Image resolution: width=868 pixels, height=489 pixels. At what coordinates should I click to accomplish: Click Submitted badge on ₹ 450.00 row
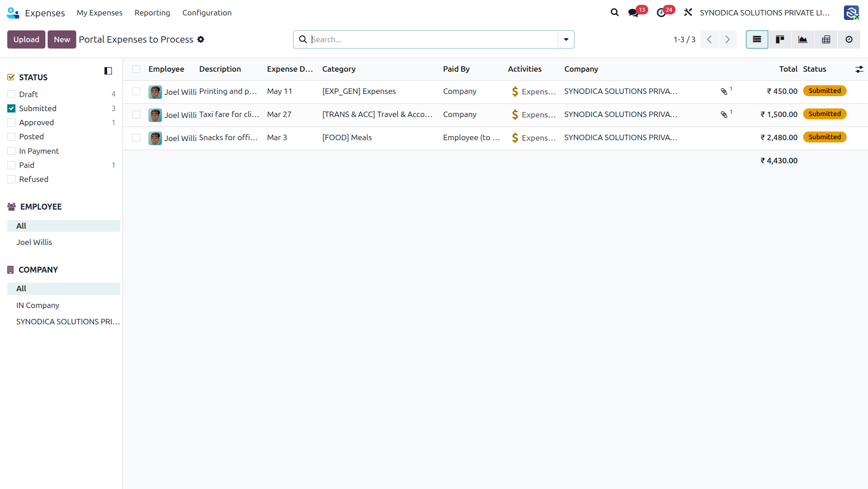[x=824, y=91]
